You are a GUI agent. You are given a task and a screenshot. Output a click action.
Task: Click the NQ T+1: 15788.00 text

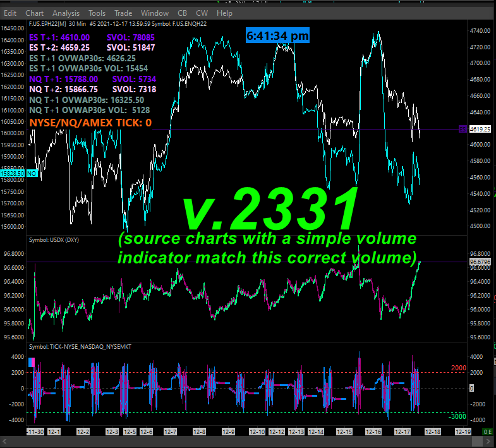(x=64, y=80)
